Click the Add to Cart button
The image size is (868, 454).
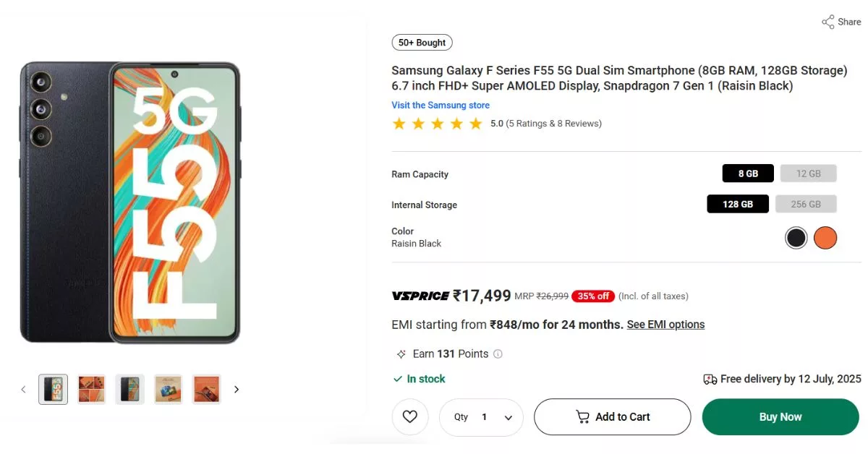point(612,416)
